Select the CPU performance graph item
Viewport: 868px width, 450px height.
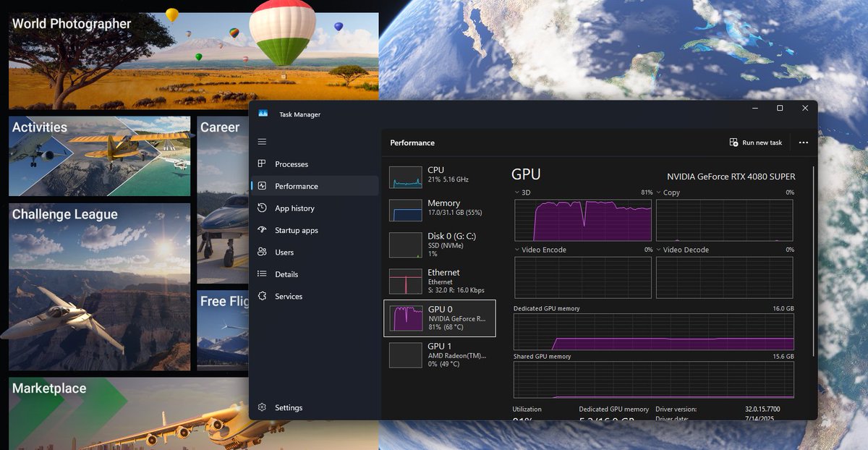[440, 177]
